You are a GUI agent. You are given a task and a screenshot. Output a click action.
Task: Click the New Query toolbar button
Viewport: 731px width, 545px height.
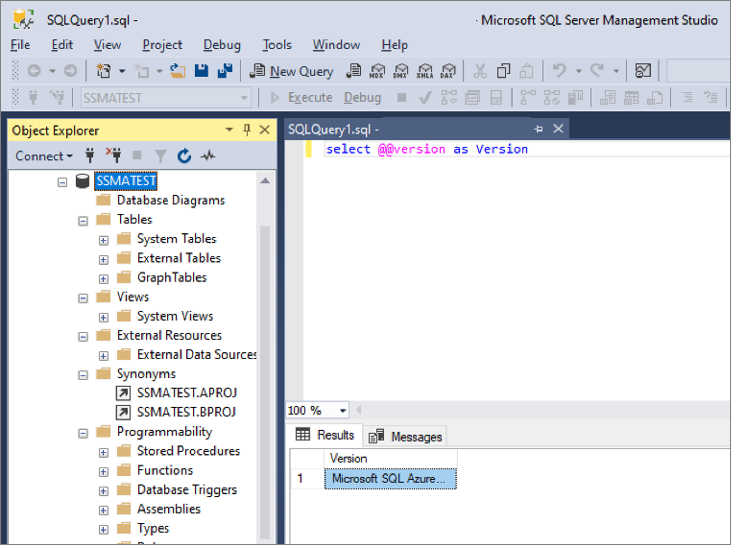[x=291, y=71]
